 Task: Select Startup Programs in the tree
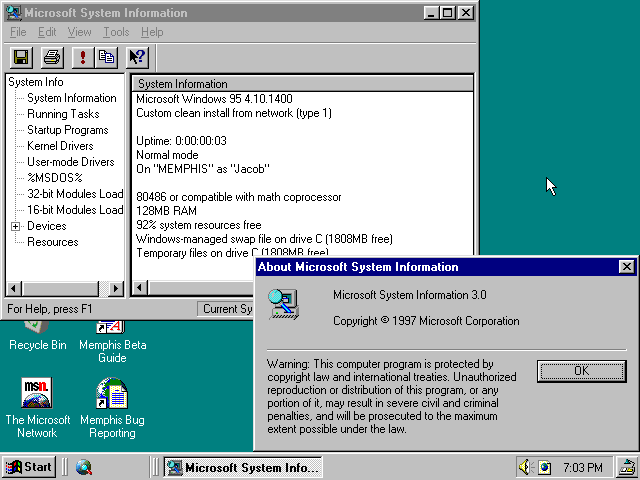tap(68, 130)
